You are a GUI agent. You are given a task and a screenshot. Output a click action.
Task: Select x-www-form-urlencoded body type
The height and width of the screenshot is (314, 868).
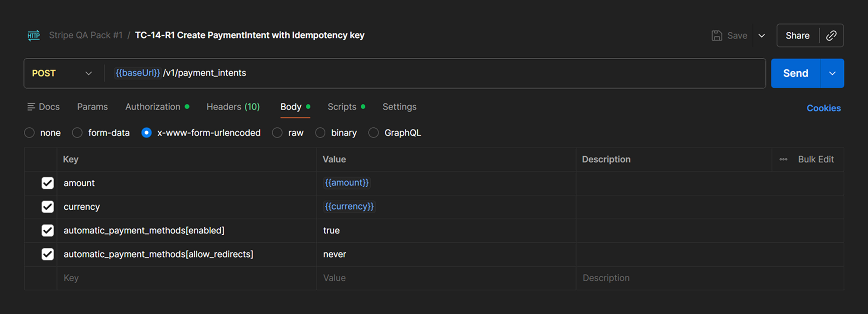pos(146,133)
